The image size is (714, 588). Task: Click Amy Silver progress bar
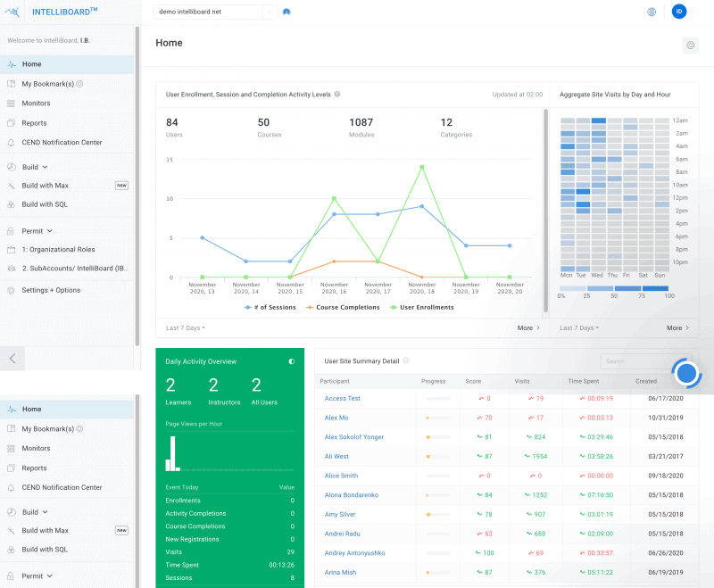click(x=438, y=515)
